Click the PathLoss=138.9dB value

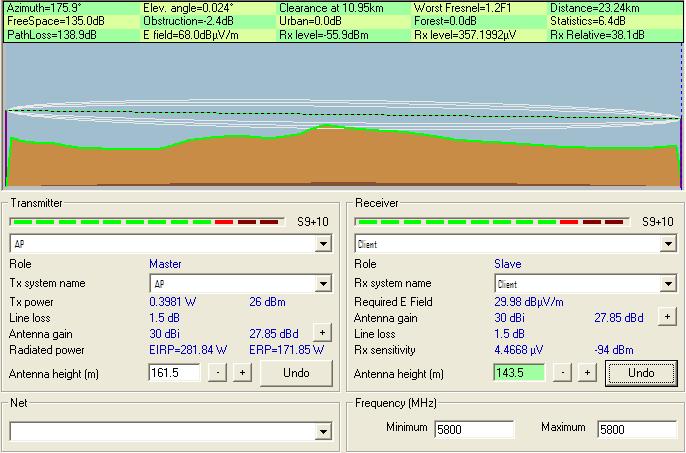(x=52, y=35)
